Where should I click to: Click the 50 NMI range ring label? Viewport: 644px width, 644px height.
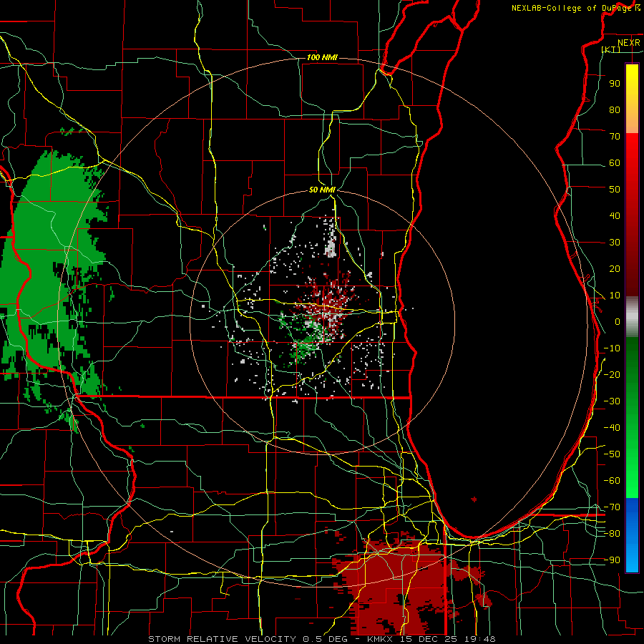coord(322,190)
